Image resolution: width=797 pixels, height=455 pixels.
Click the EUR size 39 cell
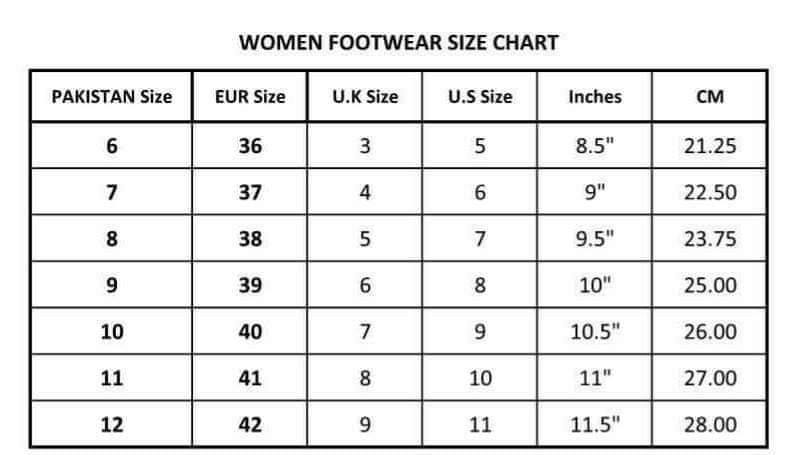click(x=250, y=285)
